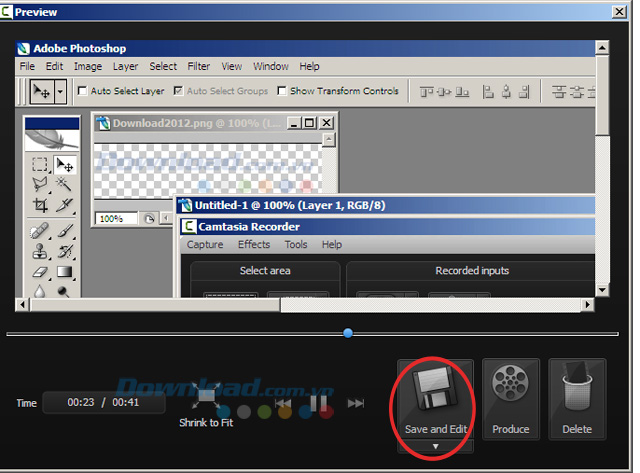
Task: Click the Untitled-1 document title bar
Action: pyautogui.click(x=386, y=205)
